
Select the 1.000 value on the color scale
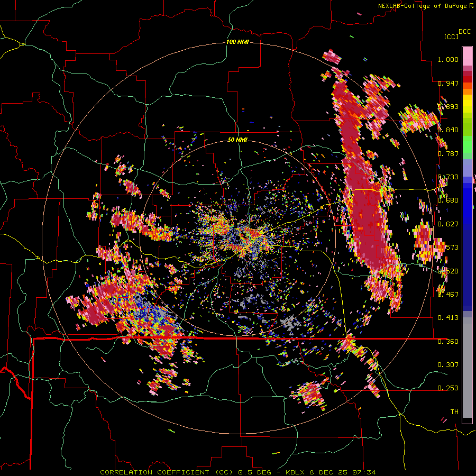click(448, 59)
